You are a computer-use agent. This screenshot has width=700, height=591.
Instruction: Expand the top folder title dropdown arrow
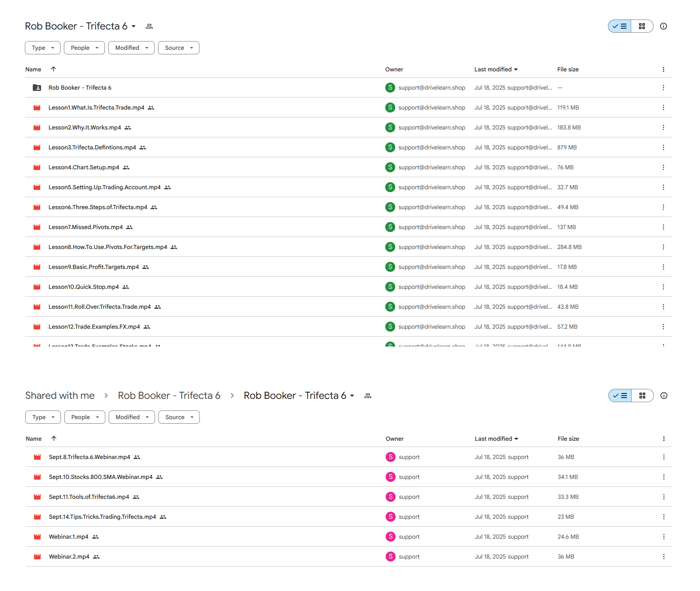[x=134, y=26]
